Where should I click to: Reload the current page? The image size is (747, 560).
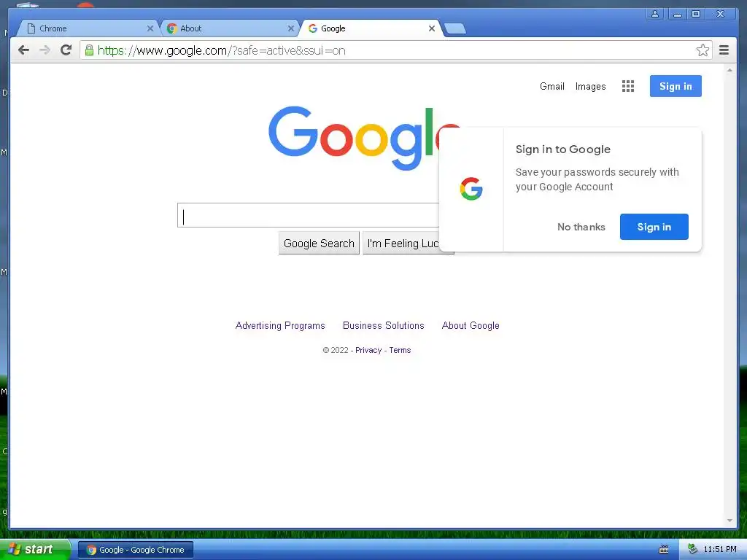[66, 50]
